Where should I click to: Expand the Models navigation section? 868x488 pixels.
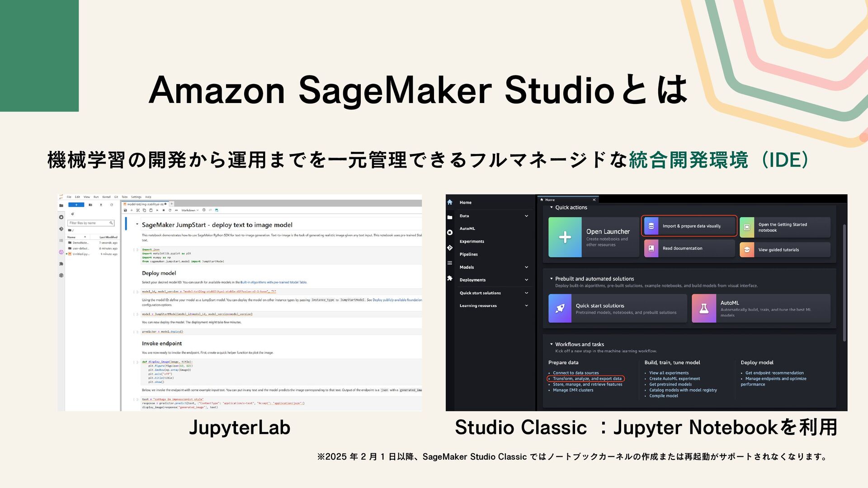coord(526,267)
